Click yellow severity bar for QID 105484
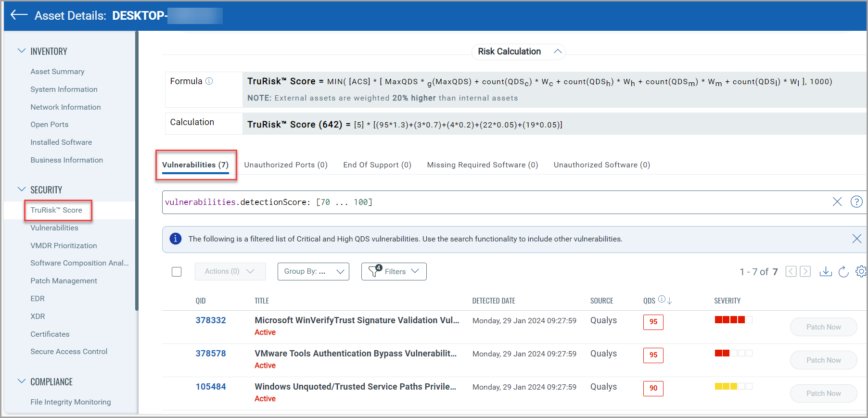This screenshot has height=418, width=868. (733, 386)
